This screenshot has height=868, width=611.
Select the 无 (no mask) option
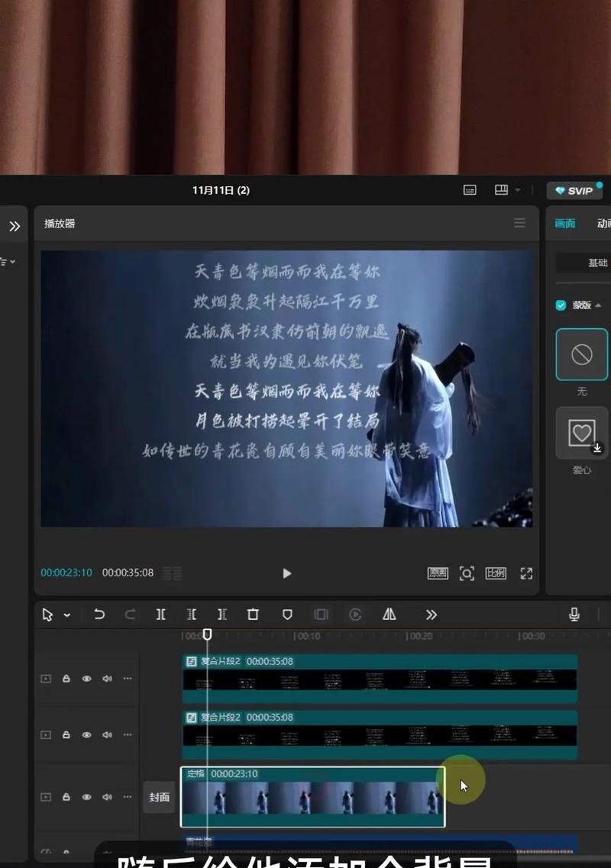[x=582, y=354]
